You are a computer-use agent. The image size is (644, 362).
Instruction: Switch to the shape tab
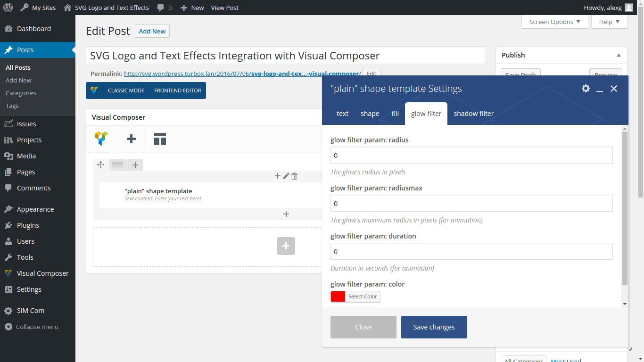370,114
